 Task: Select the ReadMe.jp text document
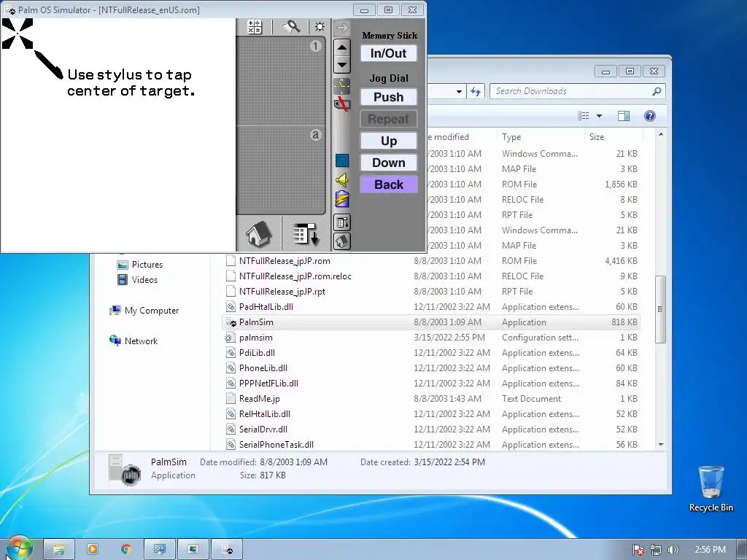(432, 399)
